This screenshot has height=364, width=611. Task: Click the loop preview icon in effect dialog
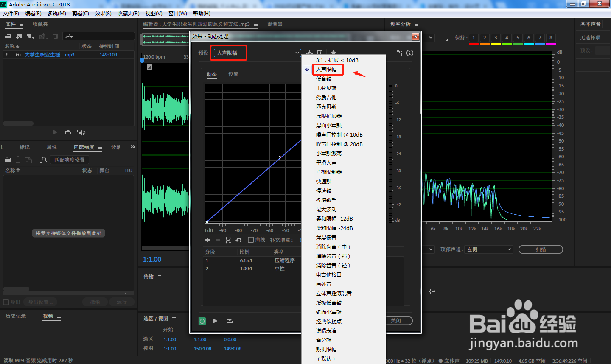click(230, 321)
